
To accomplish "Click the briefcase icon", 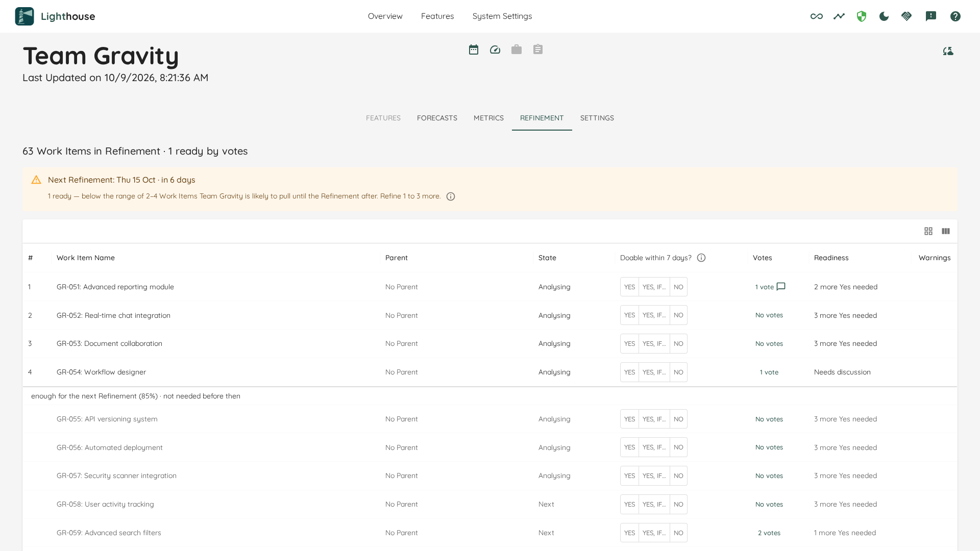I will pyautogui.click(x=517, y=49).
